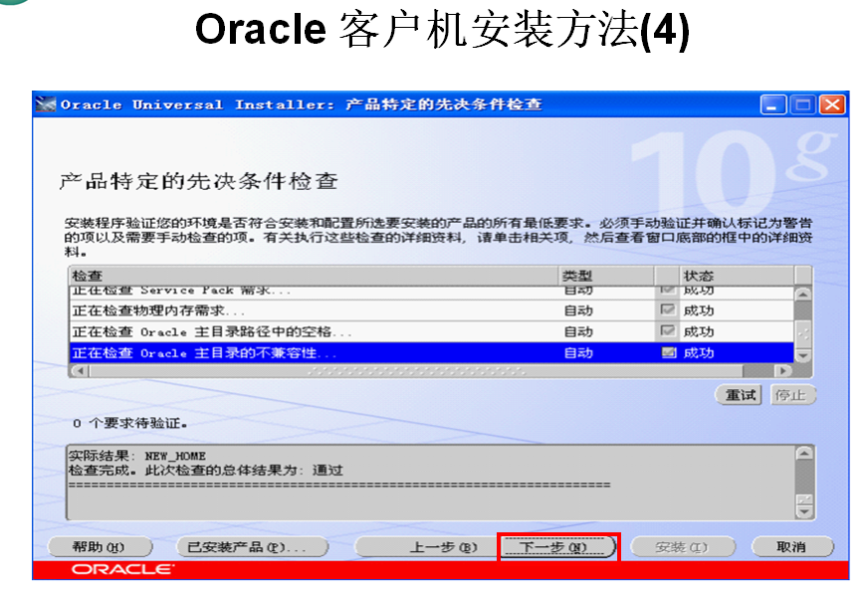Click the check list scroll up arrow

coord(803,295)
